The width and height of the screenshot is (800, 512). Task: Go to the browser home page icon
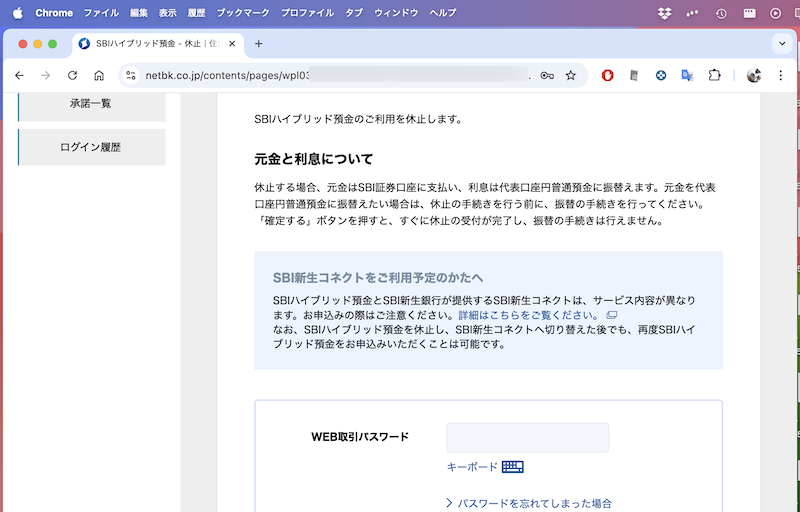99,75
